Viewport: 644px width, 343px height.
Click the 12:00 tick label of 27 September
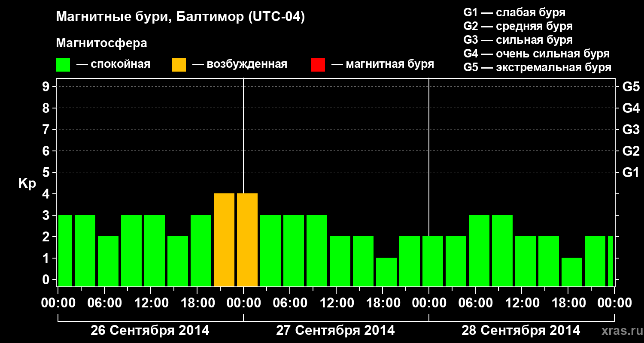tap(336, 303)
